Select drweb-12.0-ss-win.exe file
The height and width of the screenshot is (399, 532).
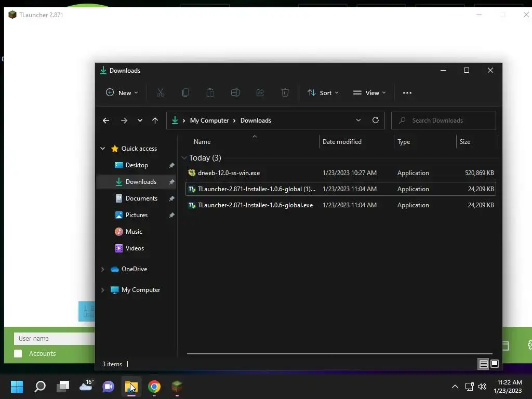(x=341, y=173)
